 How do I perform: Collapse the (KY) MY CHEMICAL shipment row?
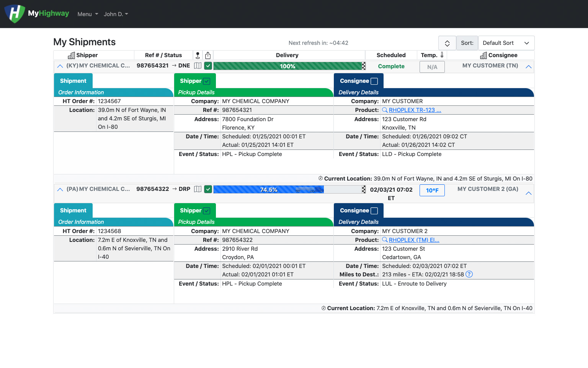(60, 66)
